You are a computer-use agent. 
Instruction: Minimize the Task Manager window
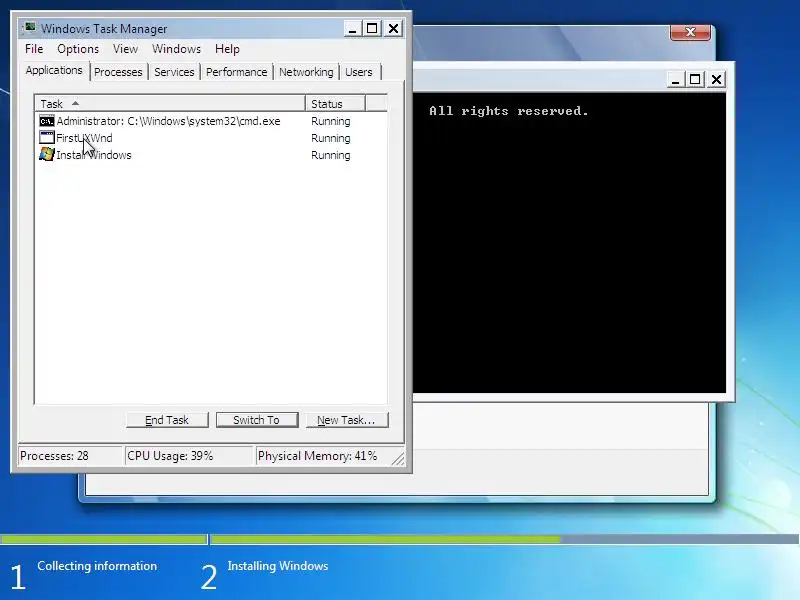point(352,28)
